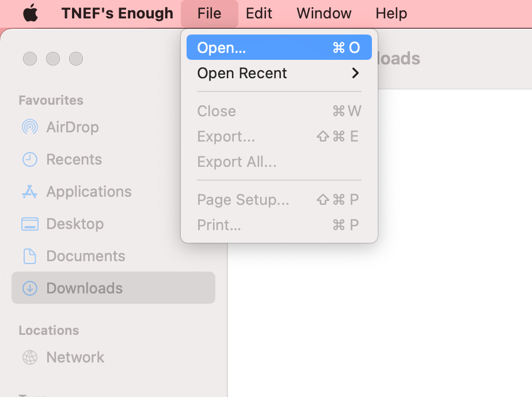Open the Window menu
532x397 pixels.
pos(324,13)
